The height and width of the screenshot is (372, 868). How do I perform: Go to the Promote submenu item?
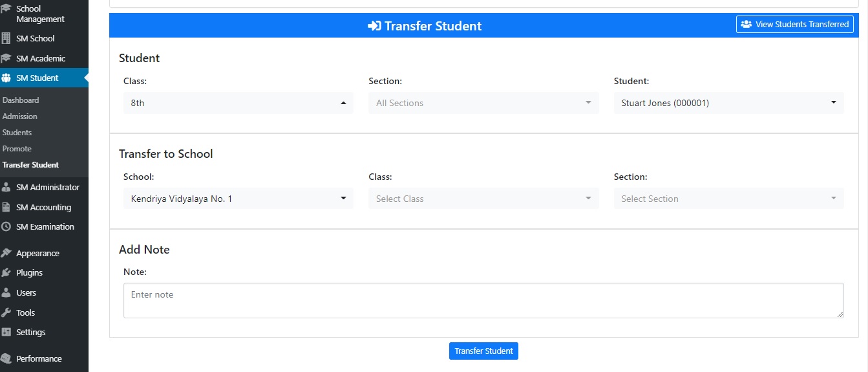tap(17, 149)
